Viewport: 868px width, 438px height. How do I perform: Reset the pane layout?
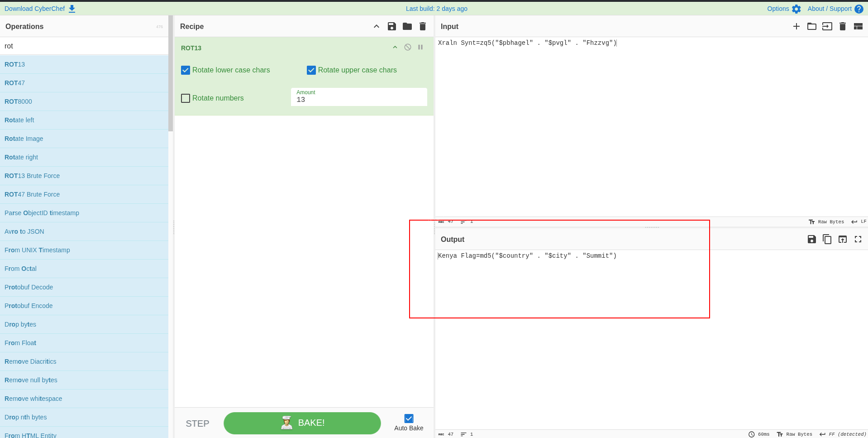click(858, 26)
